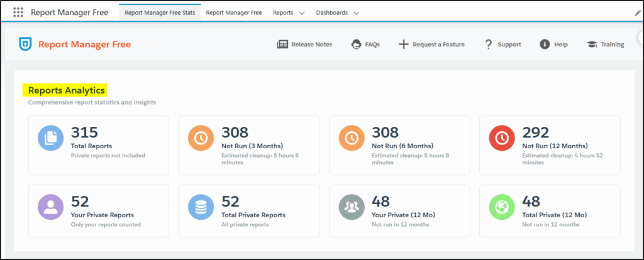Click the red clock Not Run 12 Months icon
Viewport: 644px width, 260px height.
pos(502,139)
